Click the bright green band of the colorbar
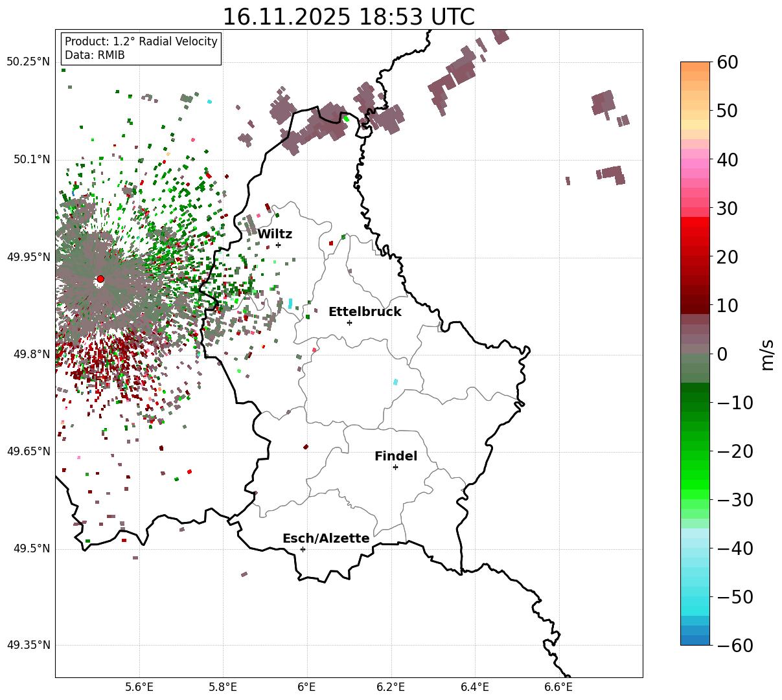Screen dimensions: 782x700 695,483
